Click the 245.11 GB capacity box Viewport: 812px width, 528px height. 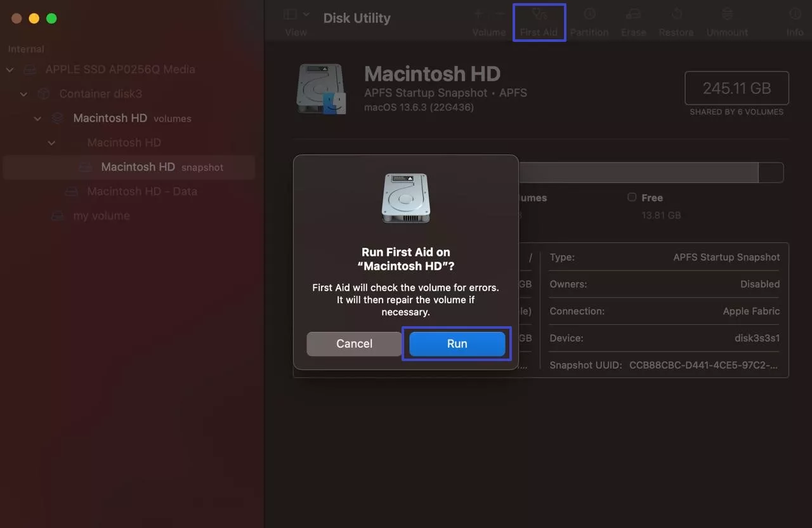coord(737,88)
